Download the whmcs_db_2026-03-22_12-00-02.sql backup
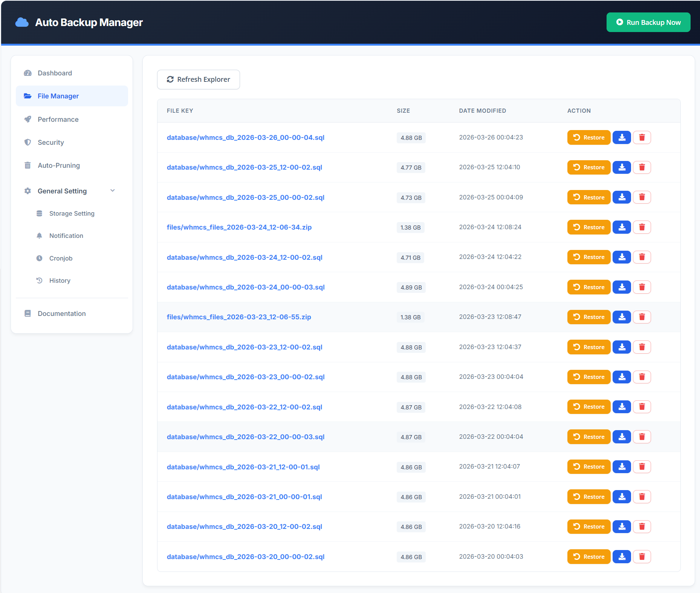The height and width of the screenshot is (593, 700). click(x=622, y=407)
